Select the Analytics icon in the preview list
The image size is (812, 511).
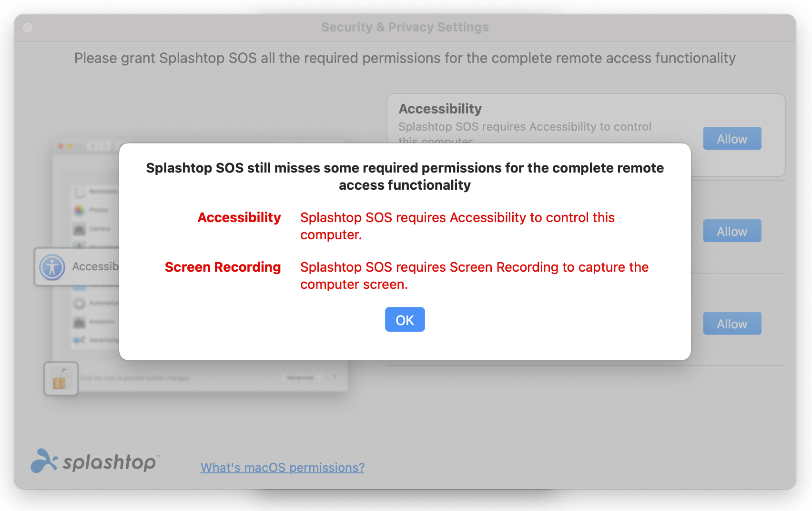tap(79, 322)
